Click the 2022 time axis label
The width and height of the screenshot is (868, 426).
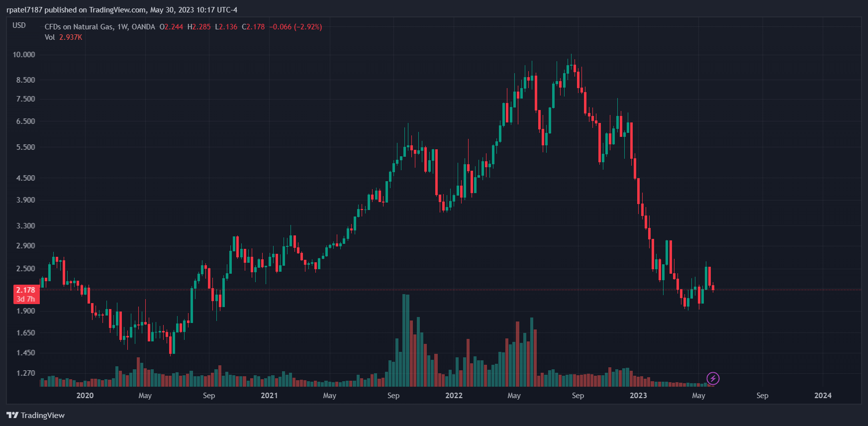click(x=454, y=396)
